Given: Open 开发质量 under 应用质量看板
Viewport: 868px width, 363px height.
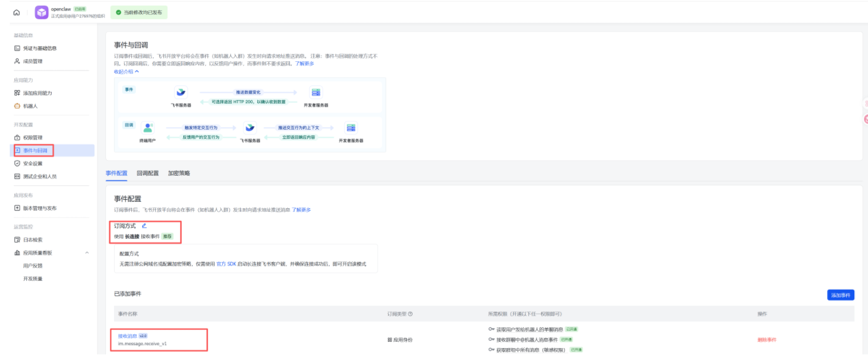Looking at the screenshot, I should pos(33,279).
